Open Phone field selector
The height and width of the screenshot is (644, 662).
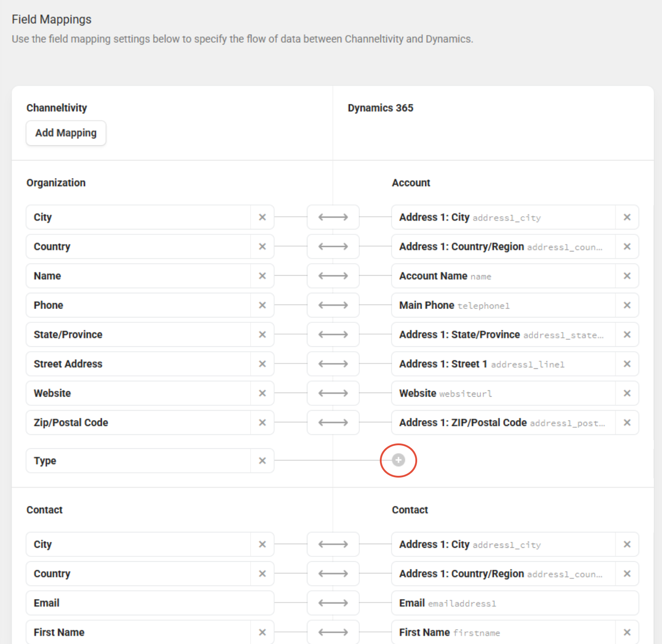coord(139,305)
